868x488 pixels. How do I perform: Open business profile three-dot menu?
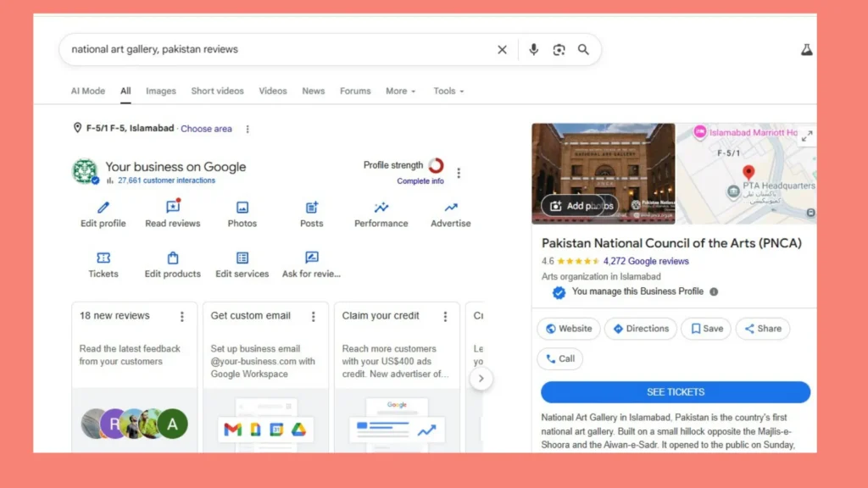(x=459, y=173)
